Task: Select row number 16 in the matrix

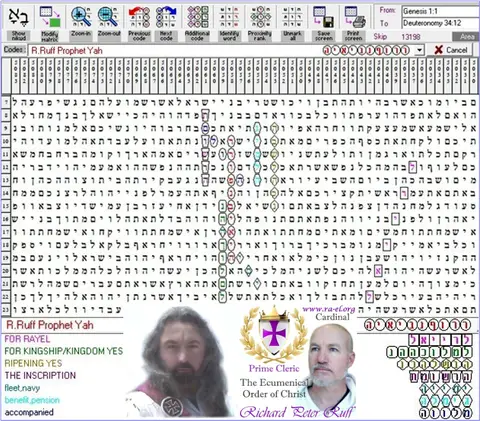Action: tap(6, 219)
